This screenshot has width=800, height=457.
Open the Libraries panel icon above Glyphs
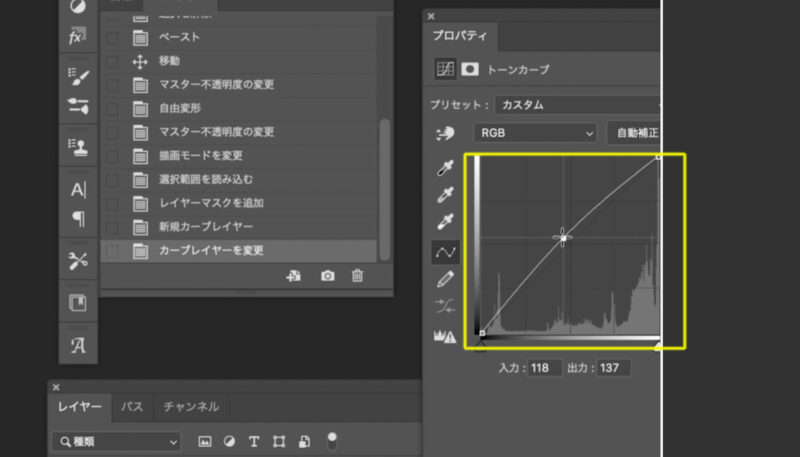tap(78, 302)
